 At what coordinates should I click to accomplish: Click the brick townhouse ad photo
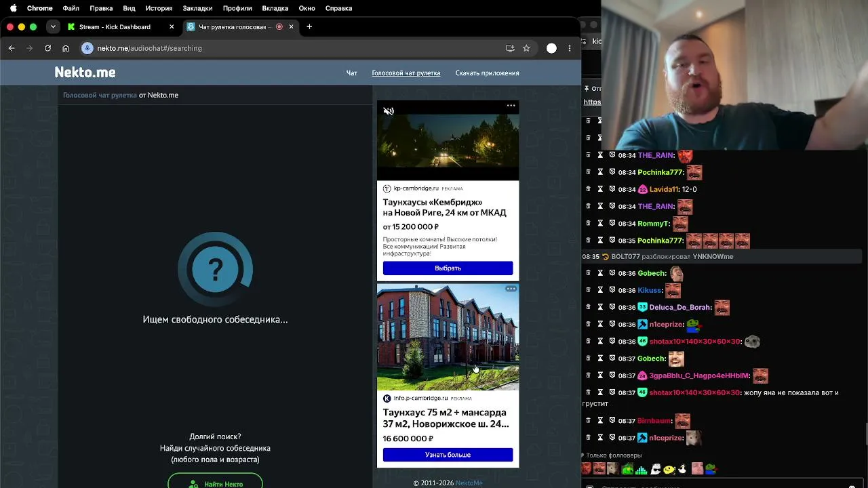tap(448, 338)
